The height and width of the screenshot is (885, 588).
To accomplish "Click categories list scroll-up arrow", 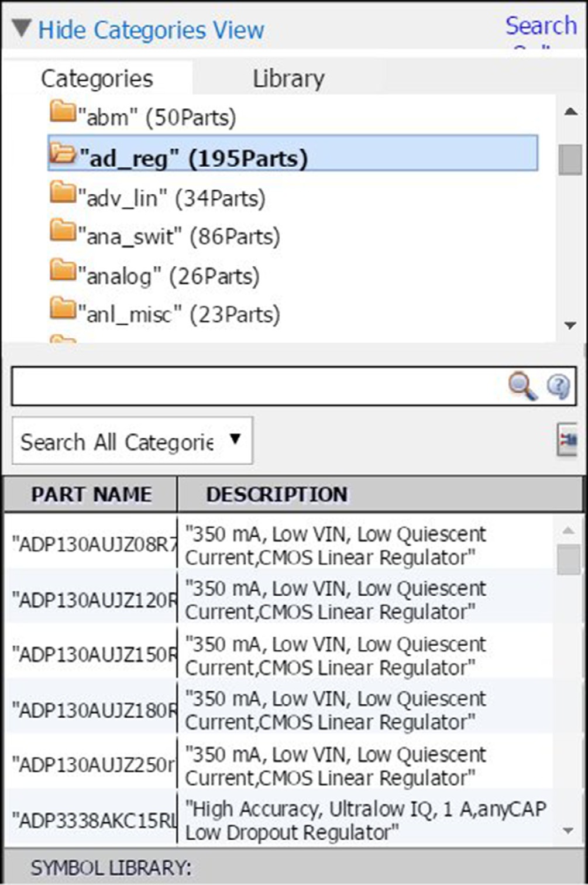I will [570, 111].
